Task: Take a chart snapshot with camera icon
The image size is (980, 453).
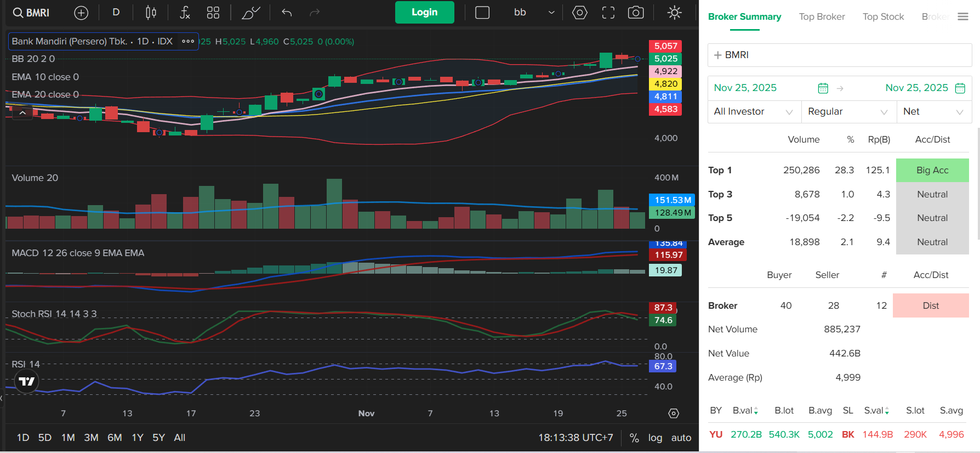Action: pos(636,13)
